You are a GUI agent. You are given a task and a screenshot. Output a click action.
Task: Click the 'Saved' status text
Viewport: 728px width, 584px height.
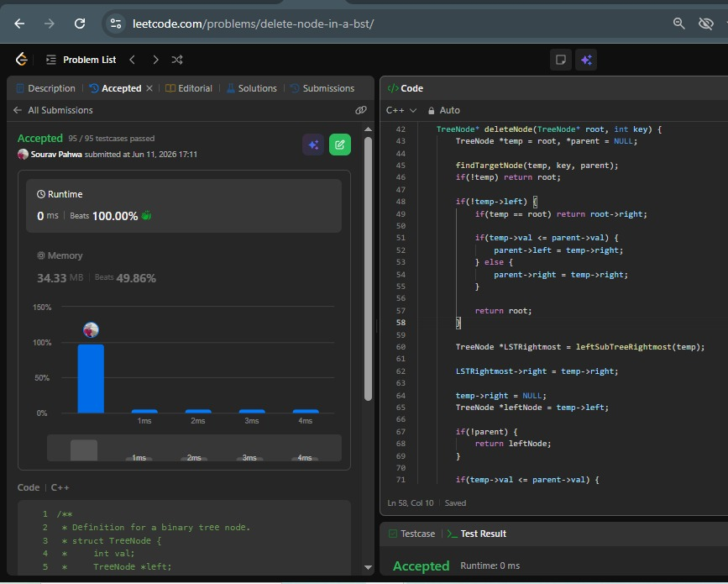[455, 503]
